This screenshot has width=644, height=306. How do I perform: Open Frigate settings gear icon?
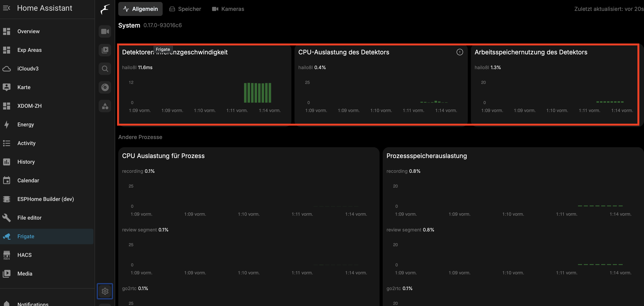105,291
